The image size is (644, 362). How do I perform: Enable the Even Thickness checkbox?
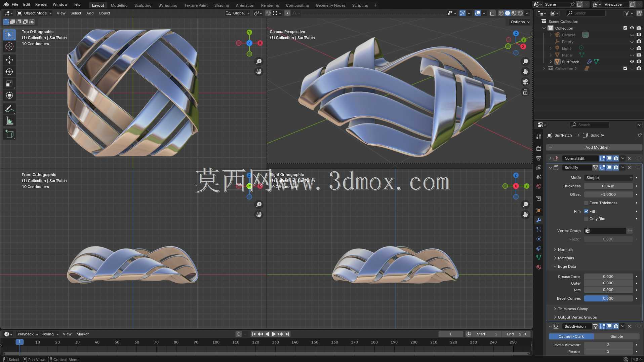[586, 203]
